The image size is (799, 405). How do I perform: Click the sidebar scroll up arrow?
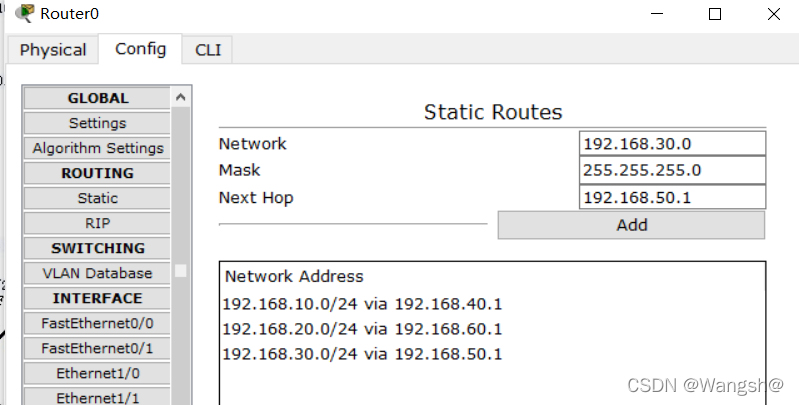[181, 97]
